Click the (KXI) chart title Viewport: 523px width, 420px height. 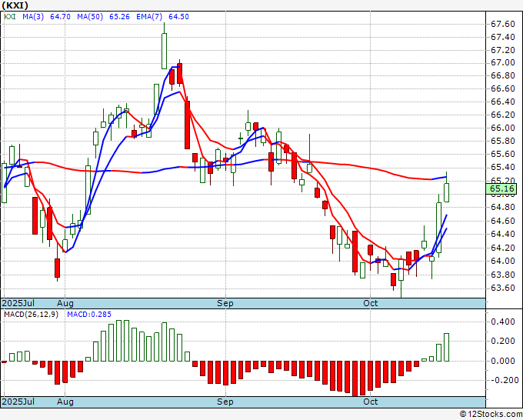click(15, 5)
